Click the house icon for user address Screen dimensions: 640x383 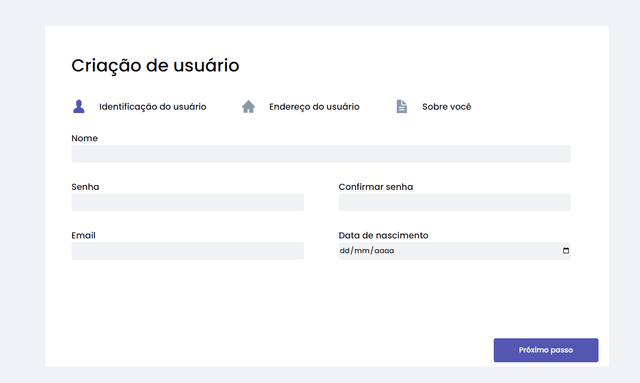[248, 107]
